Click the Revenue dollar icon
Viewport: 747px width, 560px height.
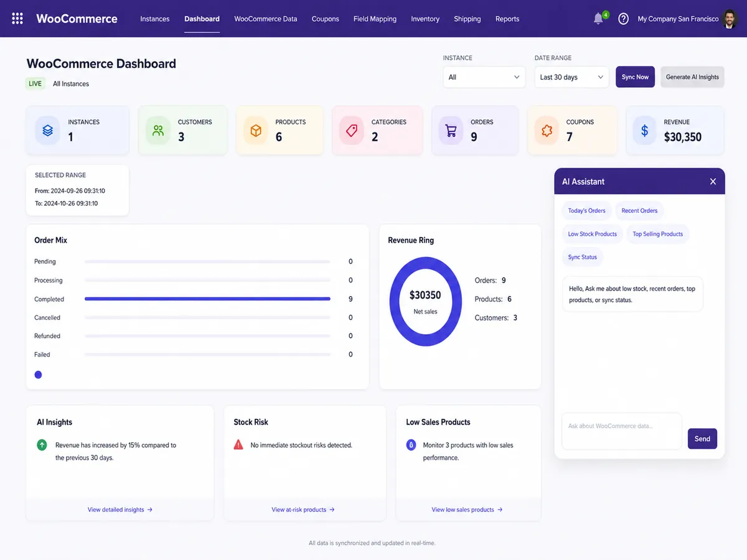coord(644,131)
